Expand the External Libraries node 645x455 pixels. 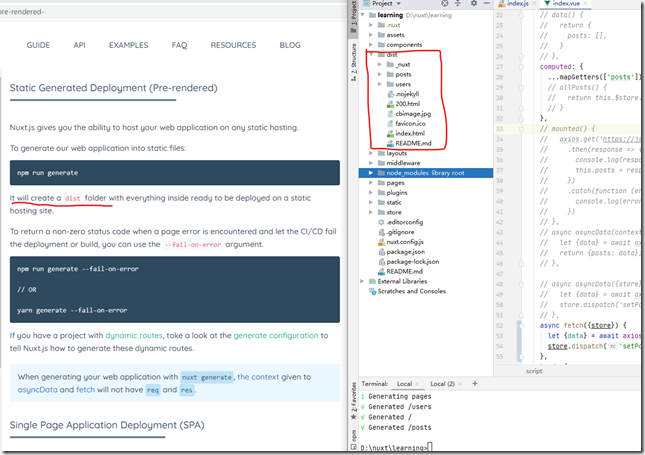click(362, 281)
